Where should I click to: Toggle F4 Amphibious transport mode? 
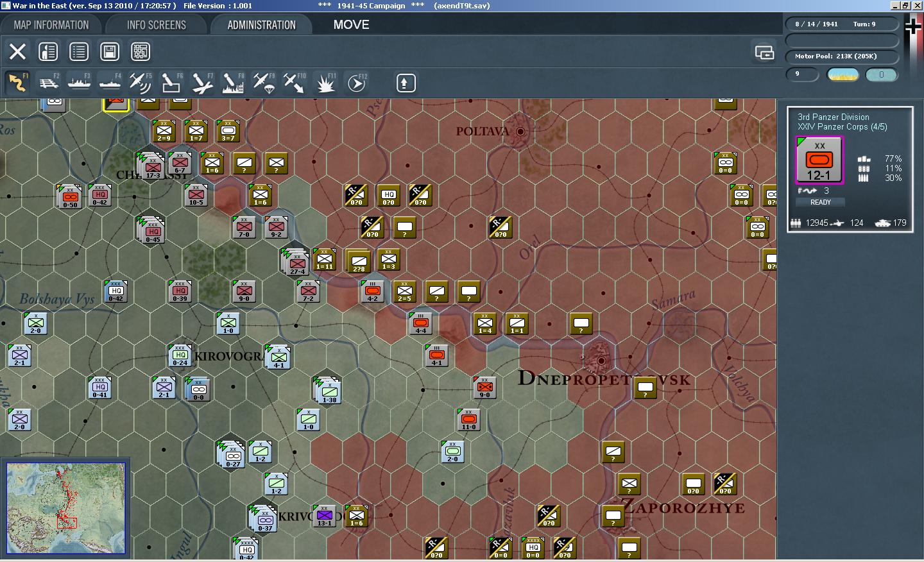pos(110,83)
